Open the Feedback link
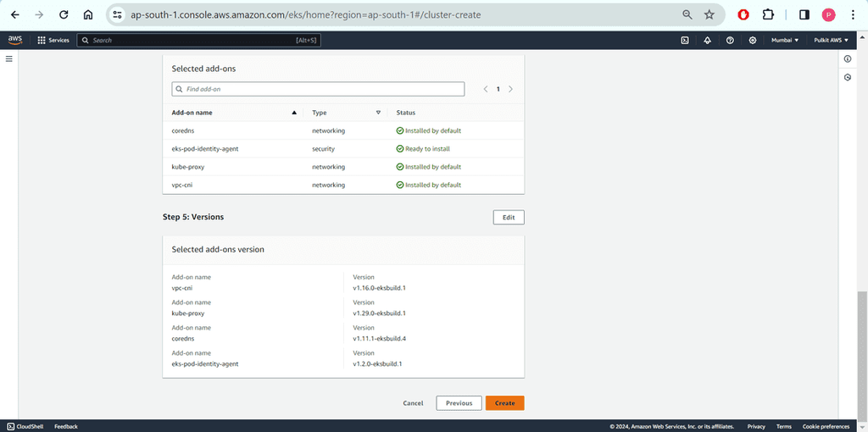The width and height of the screenshot is (868, 432). click(x=66, y=426)
